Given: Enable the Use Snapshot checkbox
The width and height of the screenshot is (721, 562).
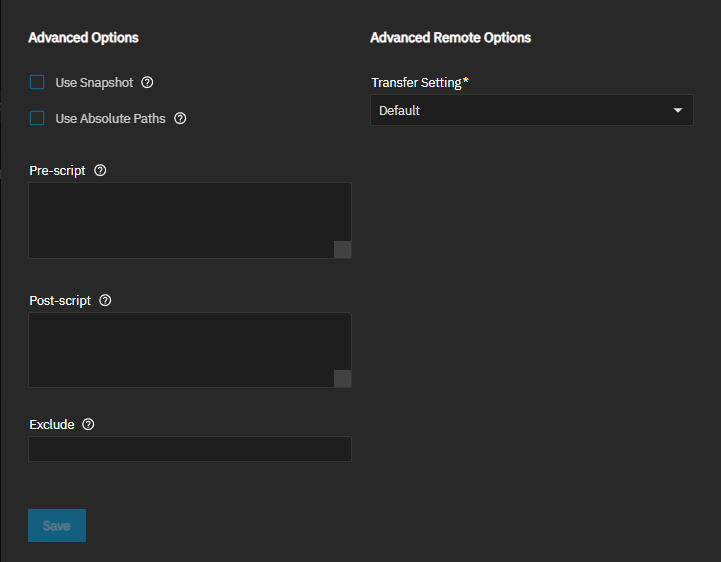Looking at the screenshot, I should 37,82.
